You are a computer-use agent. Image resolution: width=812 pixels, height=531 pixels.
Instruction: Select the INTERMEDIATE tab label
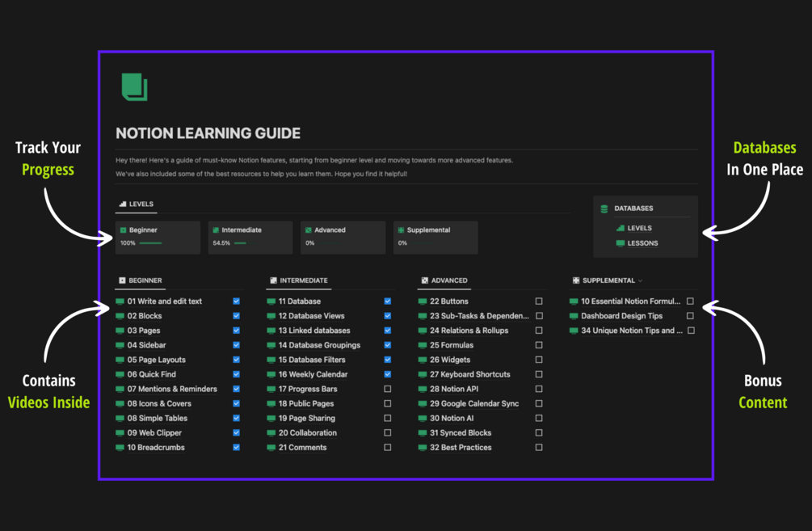click(304, 280)
